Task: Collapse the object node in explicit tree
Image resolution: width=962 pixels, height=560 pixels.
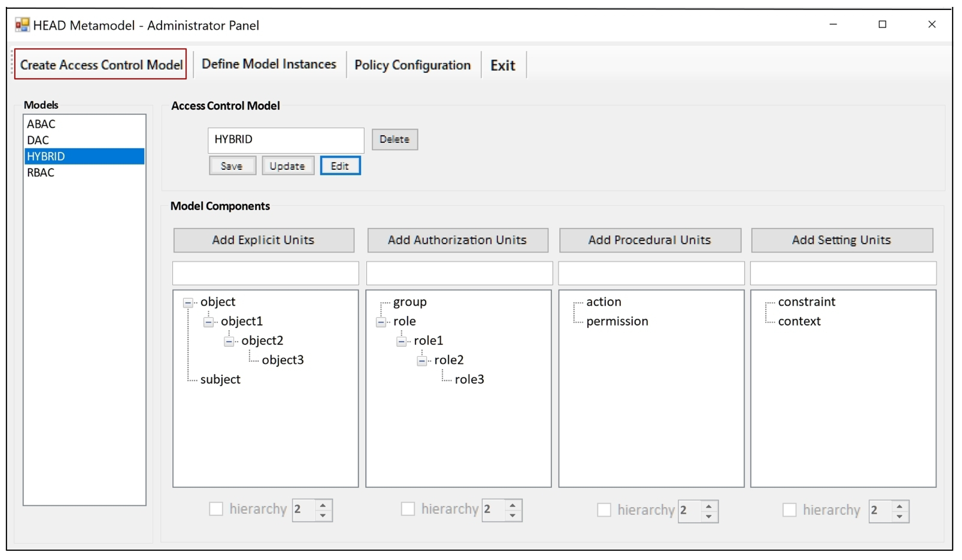Action: point(188,303)
